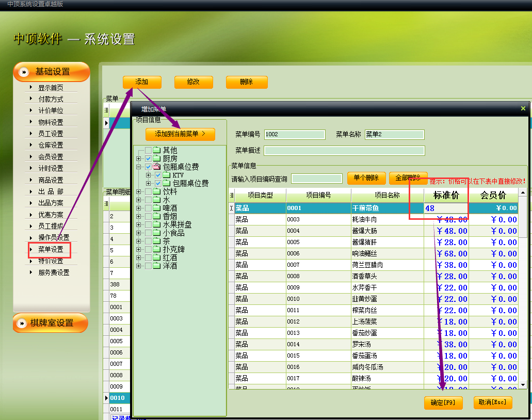Uncheck the 厨房 category checkbox

coord(149,159)
